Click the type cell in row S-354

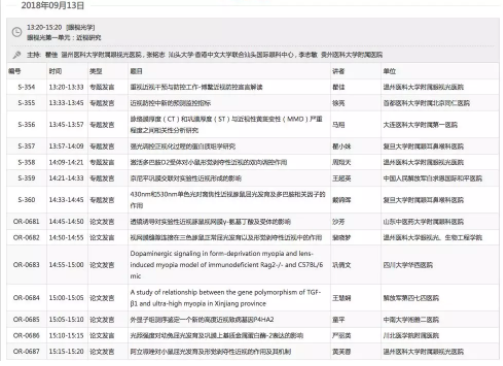102,87
